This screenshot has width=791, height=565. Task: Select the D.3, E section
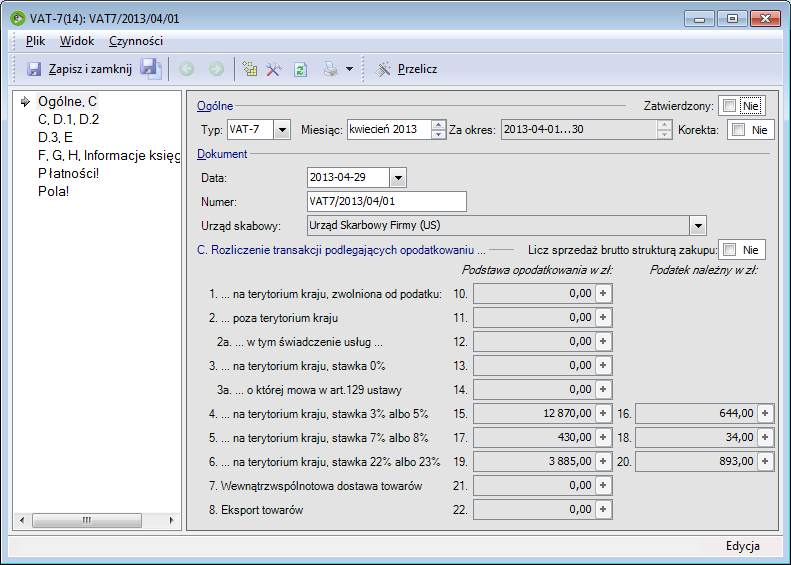click(55, 137)
